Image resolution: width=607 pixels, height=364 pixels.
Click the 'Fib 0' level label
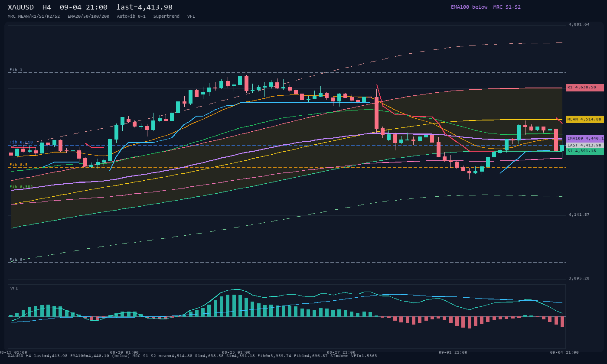[16, 260]
